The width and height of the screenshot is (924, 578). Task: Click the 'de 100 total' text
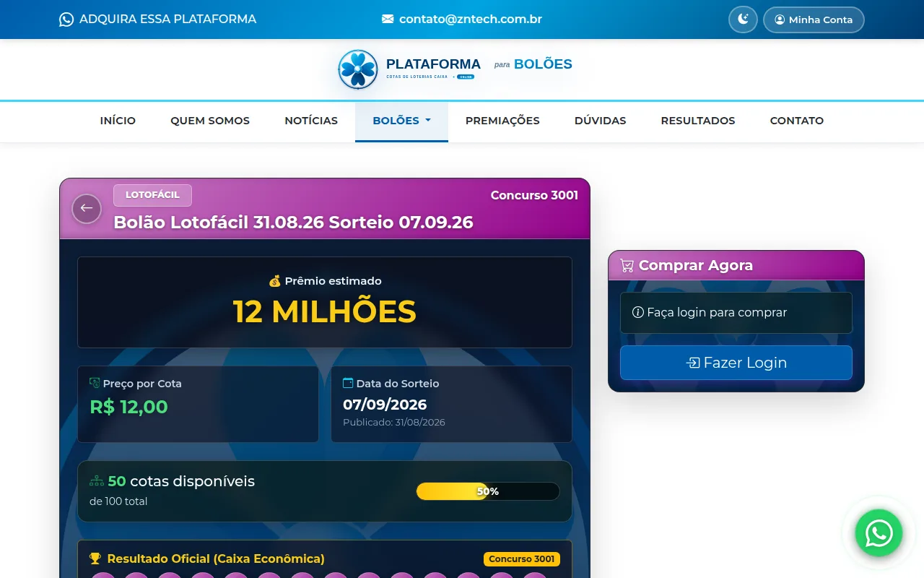tap(118, 501)
